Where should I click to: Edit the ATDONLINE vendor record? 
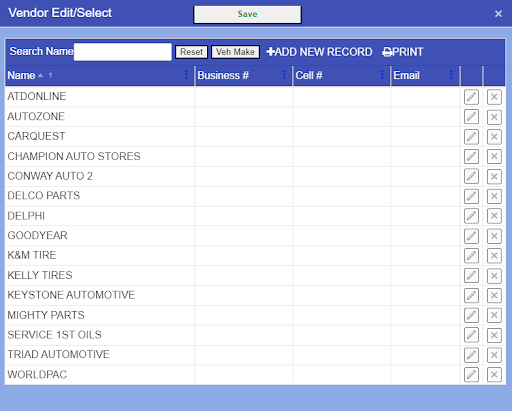471,97
